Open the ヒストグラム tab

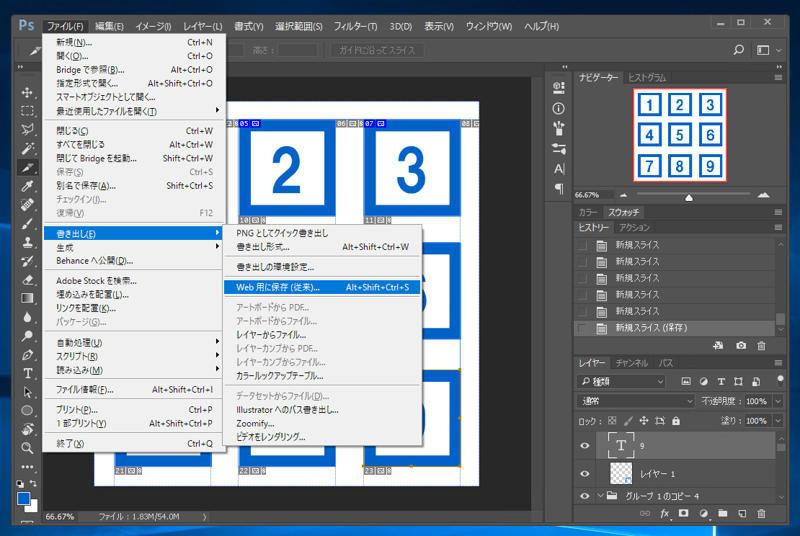click(x=647, y=77)
